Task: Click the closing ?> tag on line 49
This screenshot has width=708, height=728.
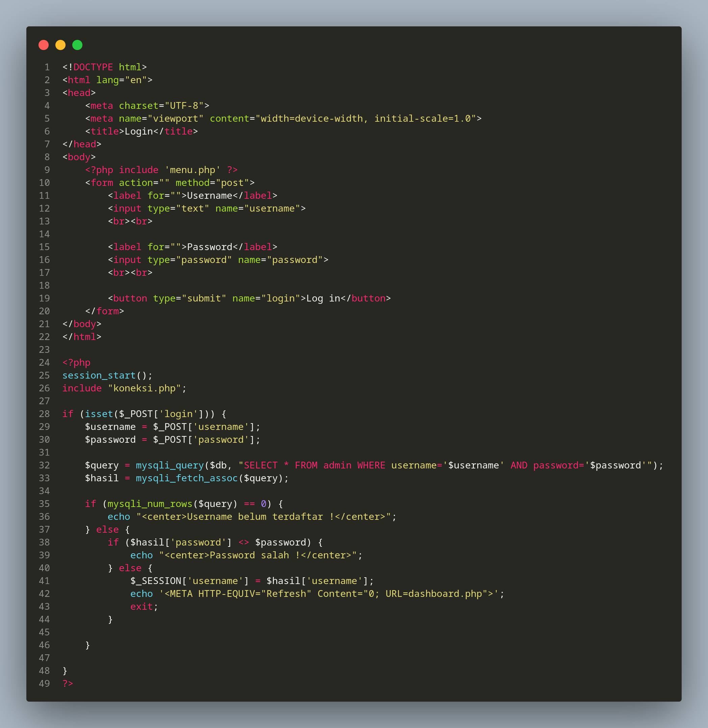Action: click(x=68, y=684)
